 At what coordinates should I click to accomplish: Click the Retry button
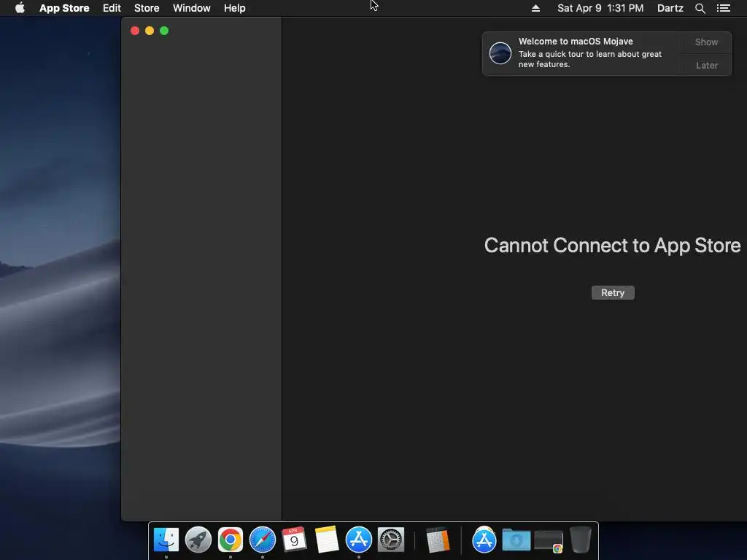click(613, 293)
